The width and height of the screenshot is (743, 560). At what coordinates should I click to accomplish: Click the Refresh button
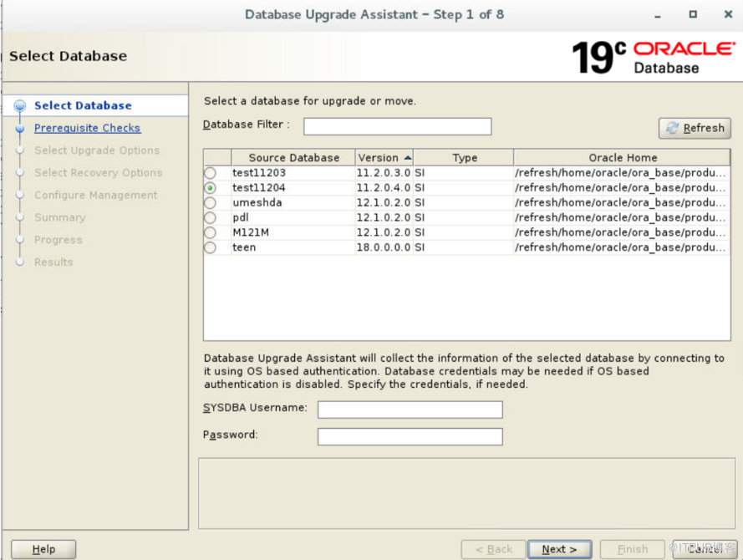(x=695, y=128)
